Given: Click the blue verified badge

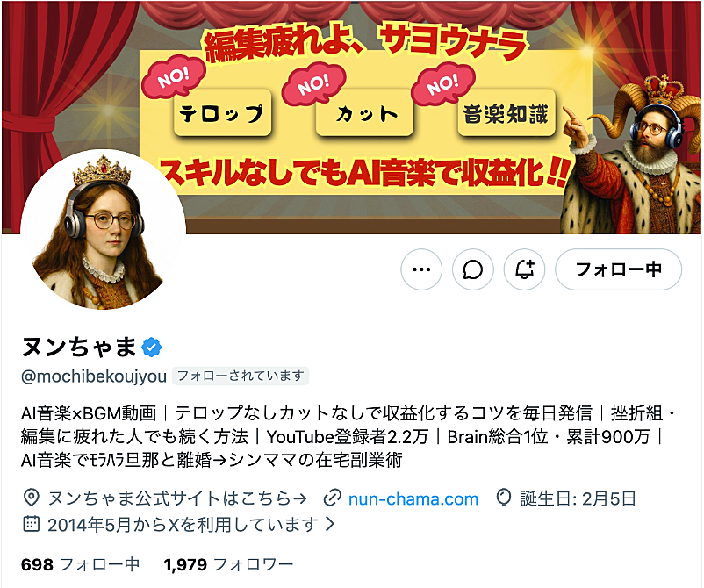Looking at the screenshot, I should pyautogui.click(x=152, y=348).
